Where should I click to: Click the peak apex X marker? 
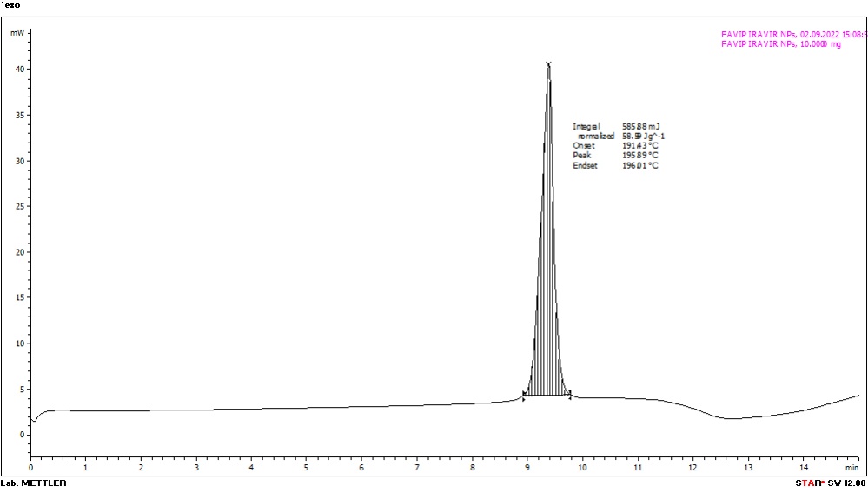(x=548, y=63)
